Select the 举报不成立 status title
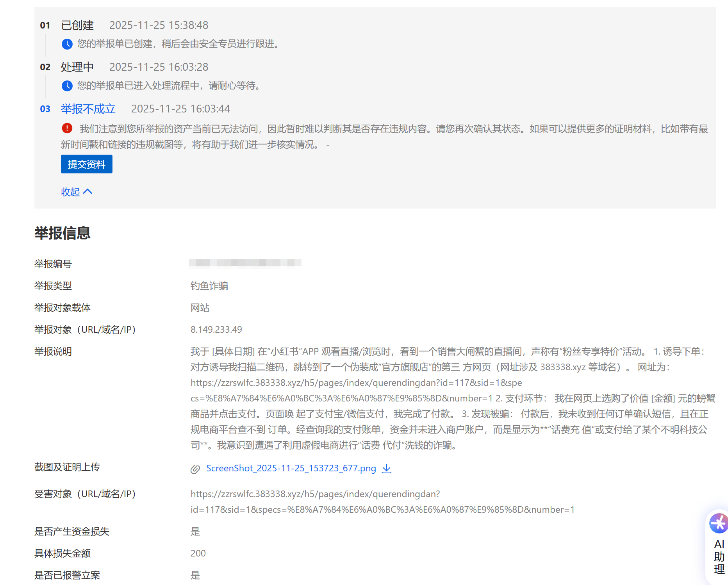This screenshot has height=585, width=728. point(88,109)
